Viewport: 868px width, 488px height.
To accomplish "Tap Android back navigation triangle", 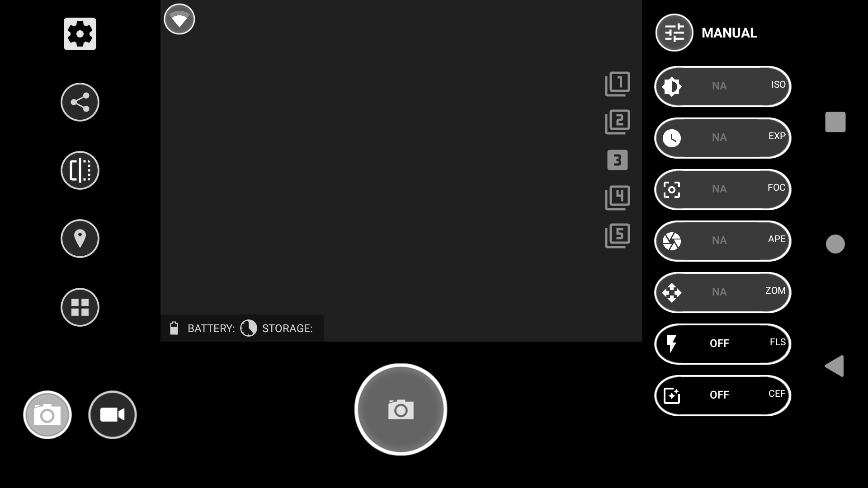I will pyautogui.click(x=835, y=366).
